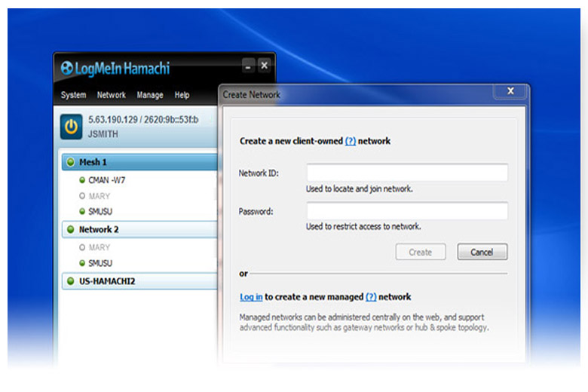Click the IP address 5.63.190.129 text
588x392 pixels.
click(x=113, y=120)
